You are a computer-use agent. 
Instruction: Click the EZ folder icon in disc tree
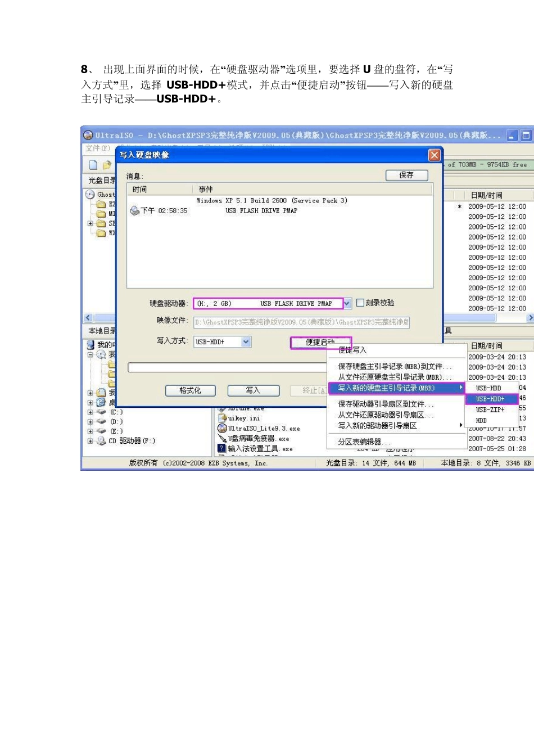[101, 204]
